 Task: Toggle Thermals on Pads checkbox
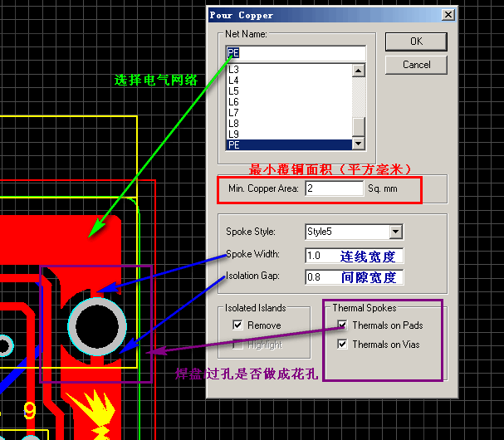tap(342, 325)
